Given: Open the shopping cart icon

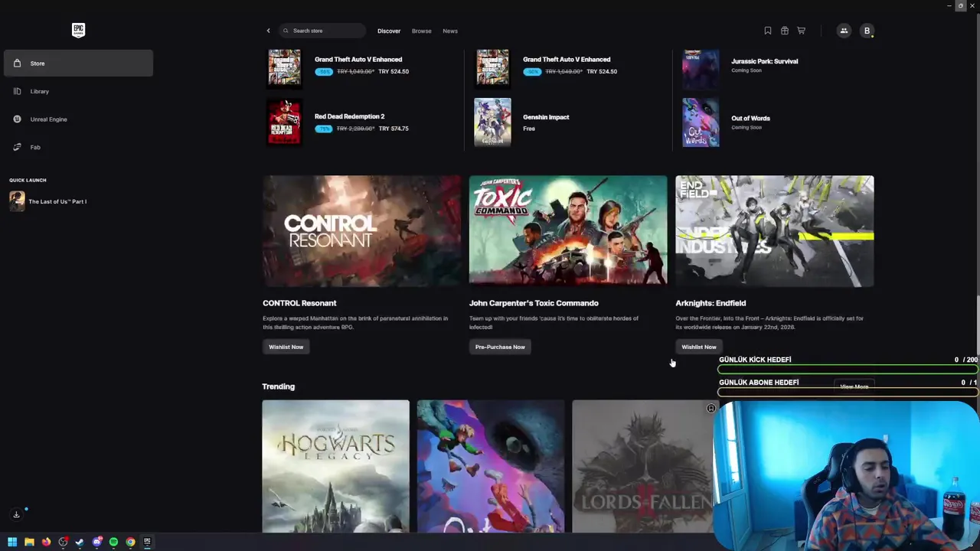Looking at the screenshot, I should tap(802, 31).
